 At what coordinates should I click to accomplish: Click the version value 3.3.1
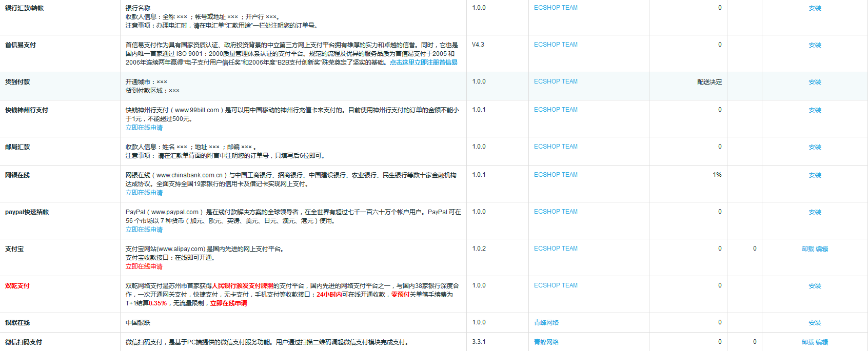pyautogui.click(x=479, y=342)
